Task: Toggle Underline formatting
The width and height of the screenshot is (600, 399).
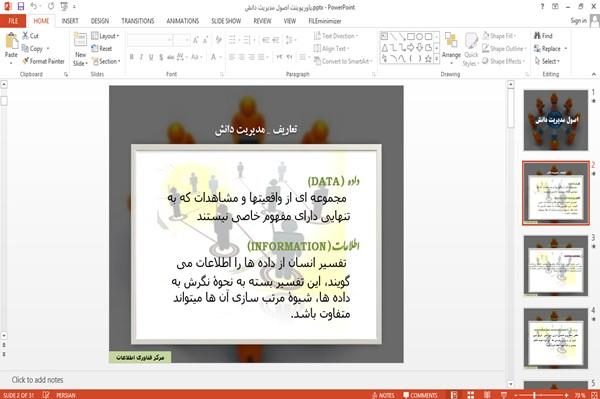Action: point(151,57)
